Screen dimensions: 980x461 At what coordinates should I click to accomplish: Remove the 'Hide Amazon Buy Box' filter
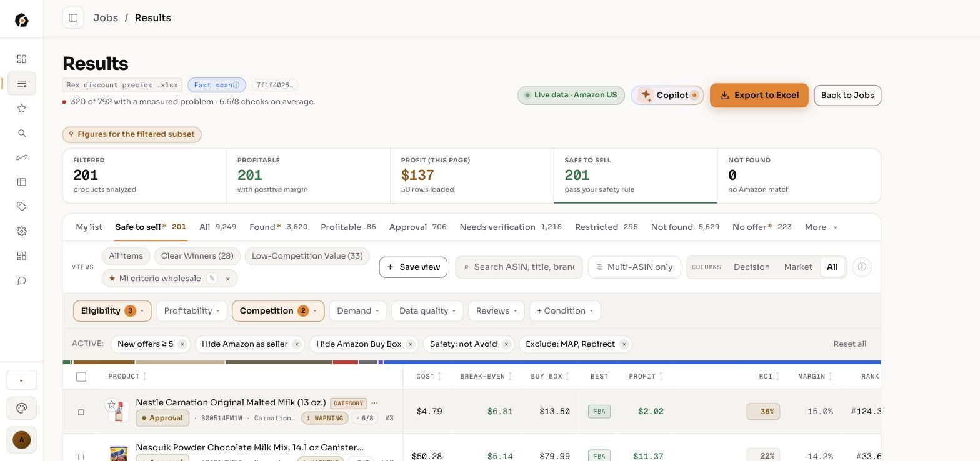coord(411,344)
